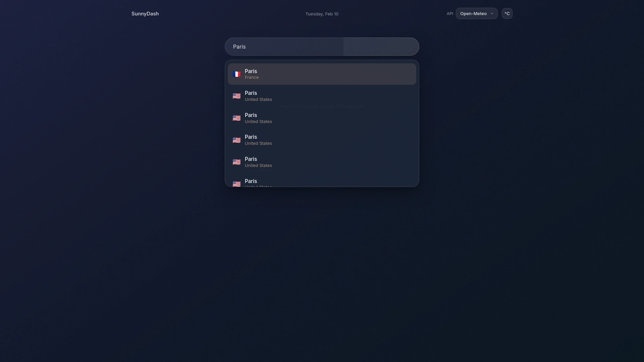Click the third United States flag icon

[236, 140]
